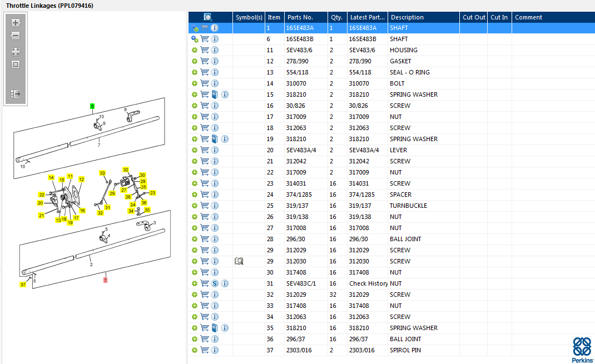The height and width of the screenshot is (364, 595).
Task: Add item 37 SPIROL PIN to cart
Action: pos(205,350)
